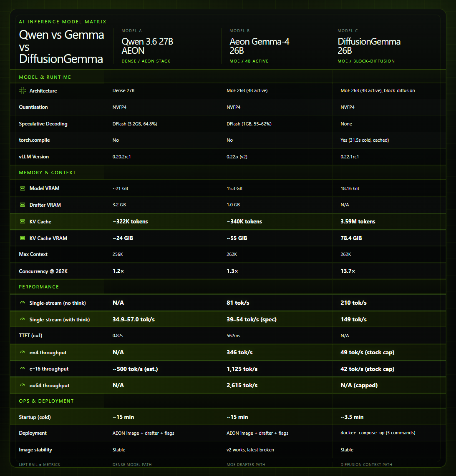Click the 'DENSE / AEON STACK' subtitle

coord(146,61)
